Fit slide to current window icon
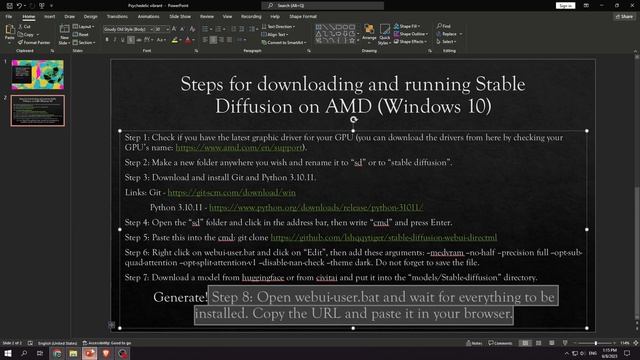Image resolution: width=640 pixels, height=360 pixels. tap(635, 343)
